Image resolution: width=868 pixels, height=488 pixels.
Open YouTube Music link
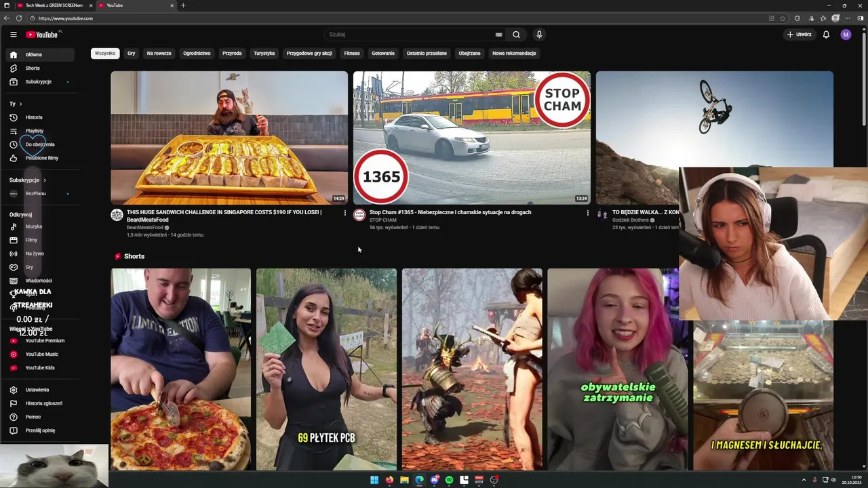[x=41, y=354]
